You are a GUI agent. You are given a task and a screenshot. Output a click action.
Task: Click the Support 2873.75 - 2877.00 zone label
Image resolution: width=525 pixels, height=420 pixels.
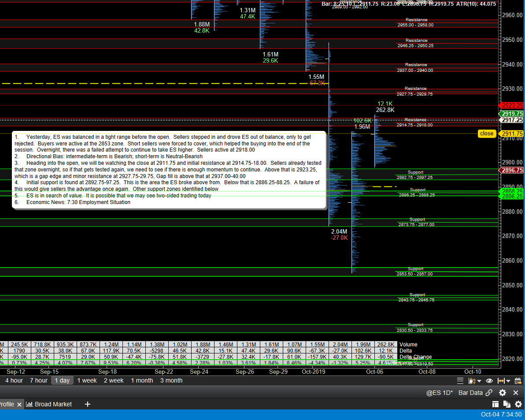pos(417,222)
